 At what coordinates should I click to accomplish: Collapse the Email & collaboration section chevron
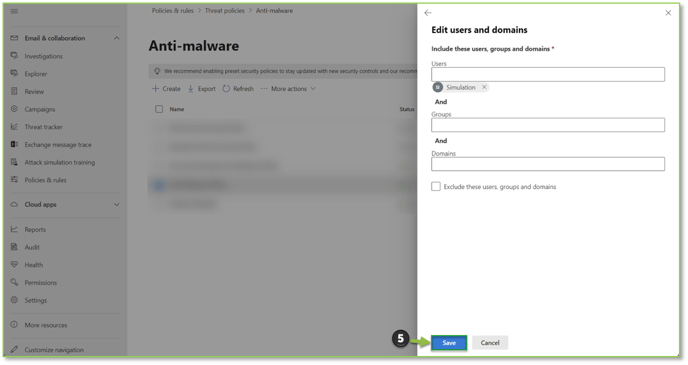point(117,38)
